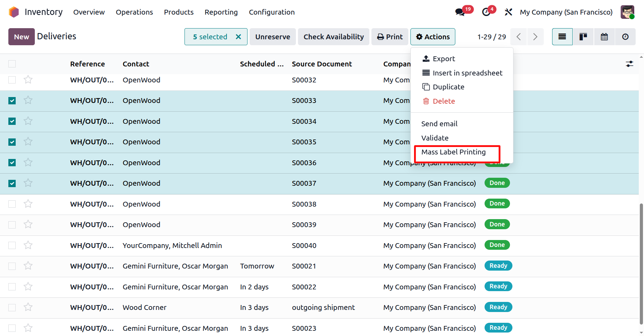Select the S00038 delivery checkbox
Screen dimensions: 644x336
tap(12, 204)
